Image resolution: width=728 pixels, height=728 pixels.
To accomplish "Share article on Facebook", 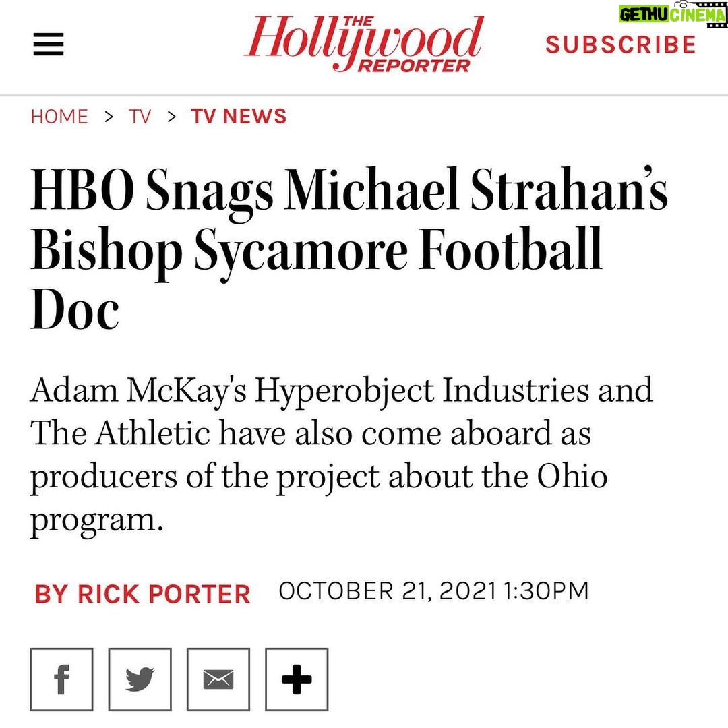I will (x=62, y=679).
